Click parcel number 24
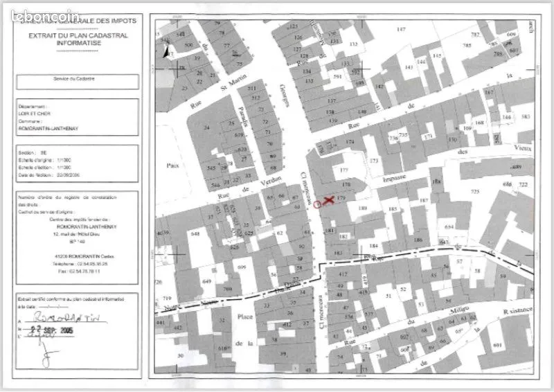The width and height of the screenshot is (554, 392). pyautogui.click(x=207, y=127)
